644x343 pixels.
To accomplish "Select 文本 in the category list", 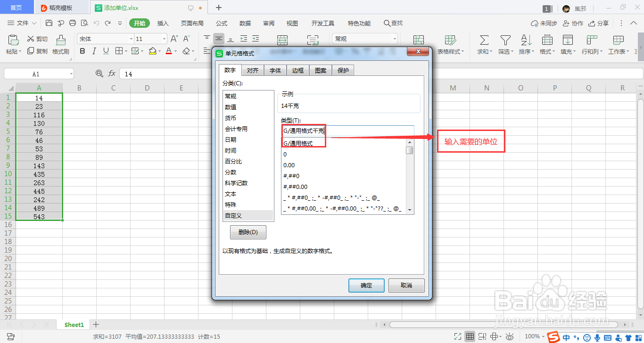I will (x=231, y=194).
